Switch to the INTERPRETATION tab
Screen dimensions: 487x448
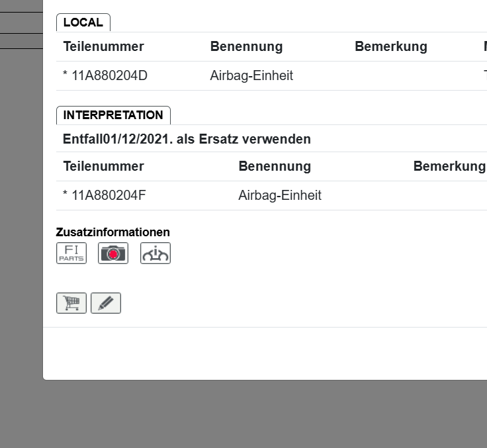tap(113, 115)
